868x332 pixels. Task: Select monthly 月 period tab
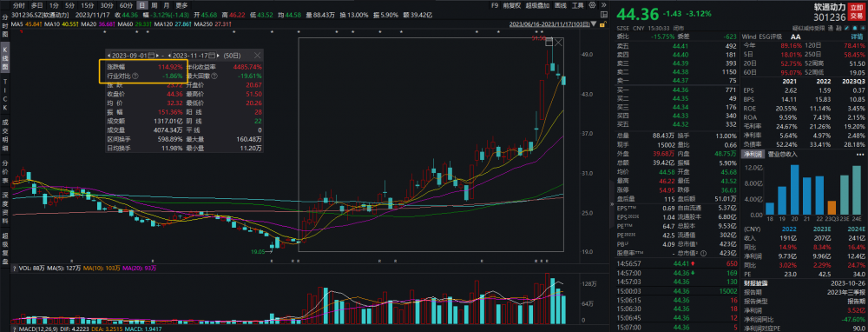tap(168, 5)
